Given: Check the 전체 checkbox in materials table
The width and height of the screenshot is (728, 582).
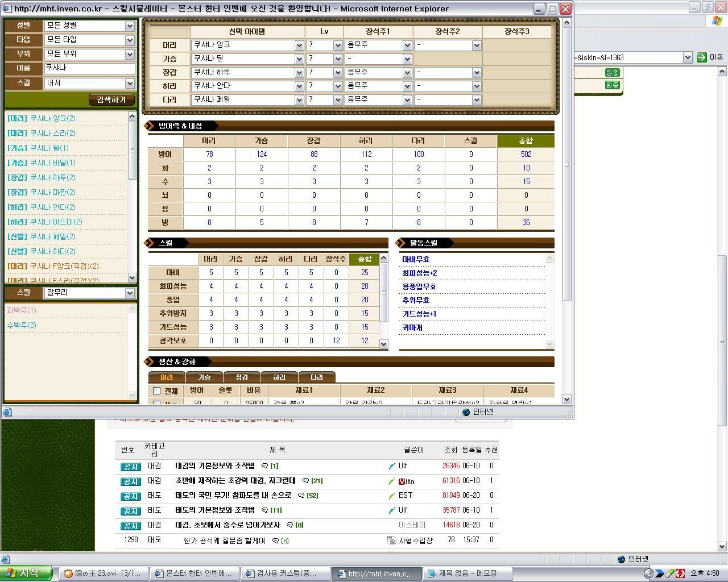Looking at the screenshot, I should 157,391.
